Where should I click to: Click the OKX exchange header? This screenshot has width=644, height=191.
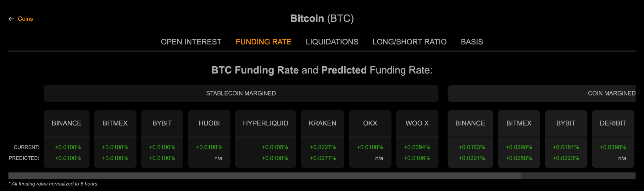pos(370,123)
